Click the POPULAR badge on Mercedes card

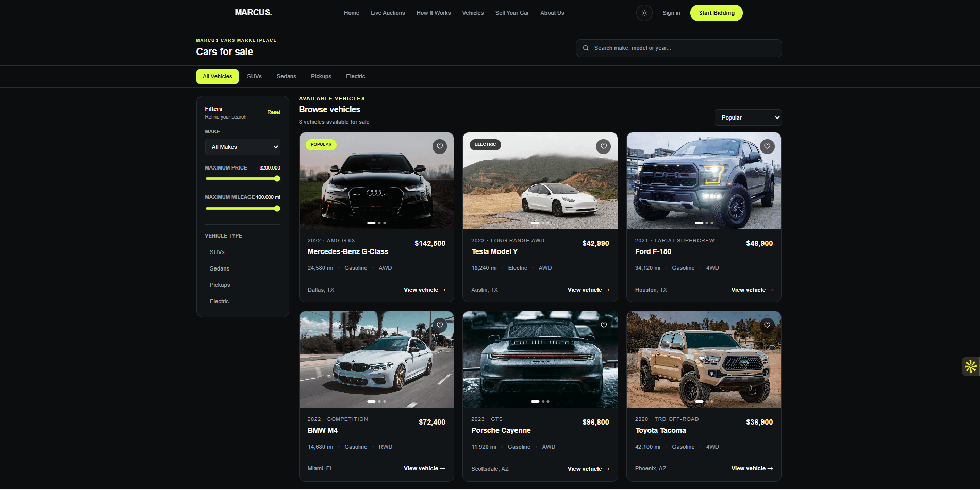(x=321, y=145)
